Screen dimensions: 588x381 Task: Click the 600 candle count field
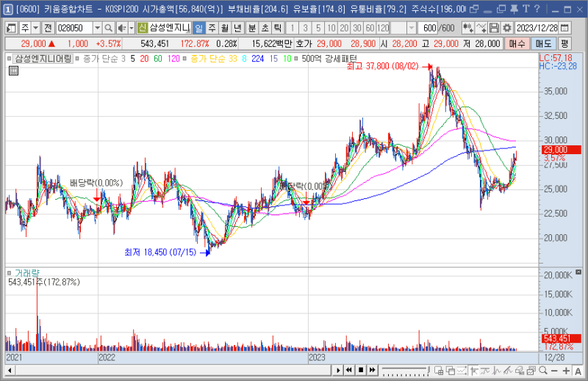pyautogui.click(x=428, y=28)
